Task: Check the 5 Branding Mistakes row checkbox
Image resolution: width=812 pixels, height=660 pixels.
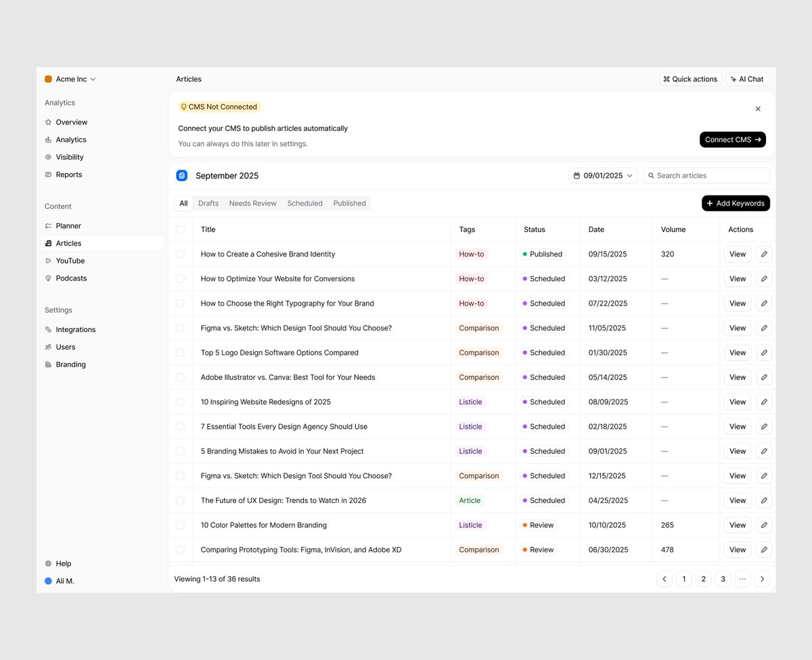Action: pos(180,451)
